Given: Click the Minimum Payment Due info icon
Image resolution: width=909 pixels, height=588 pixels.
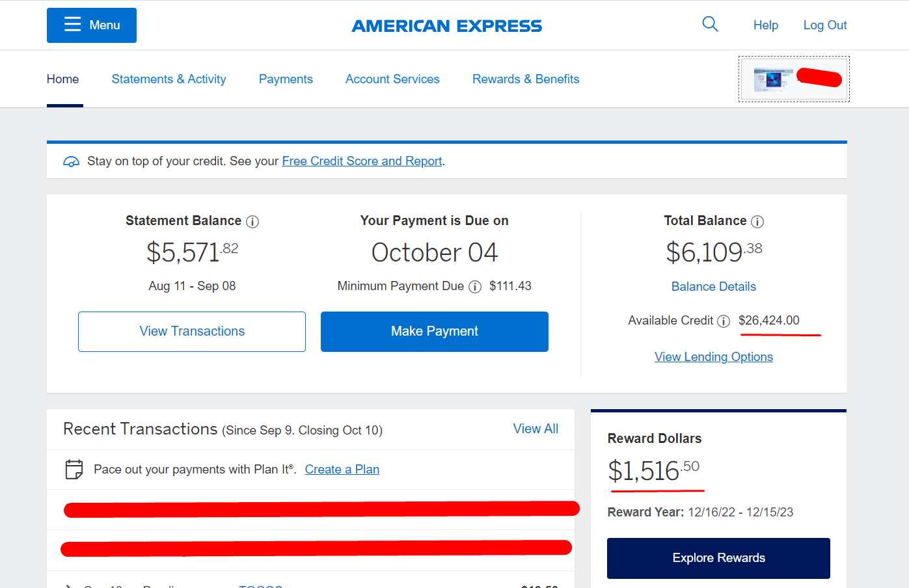Looking at the screenshot, I should [475, 287].
